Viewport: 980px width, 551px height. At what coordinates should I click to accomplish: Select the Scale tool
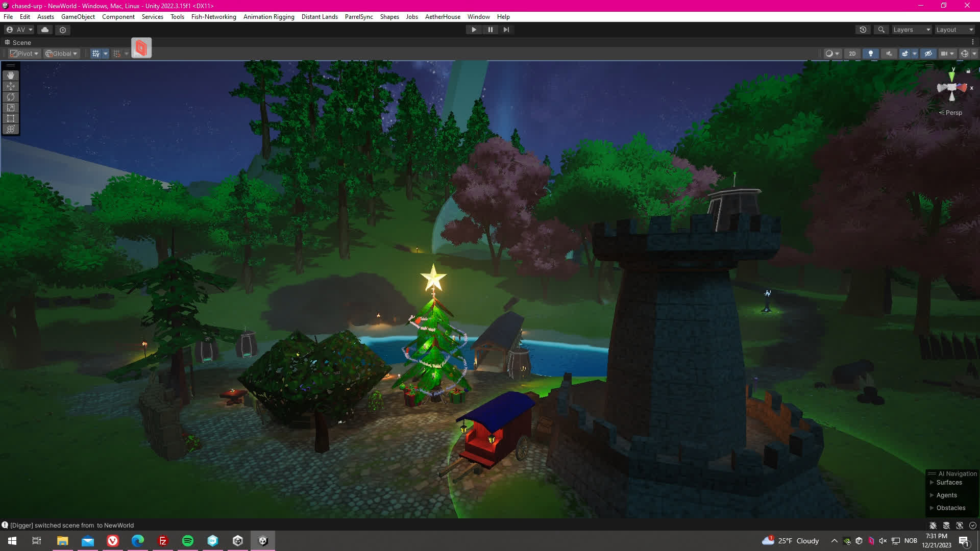10,108
